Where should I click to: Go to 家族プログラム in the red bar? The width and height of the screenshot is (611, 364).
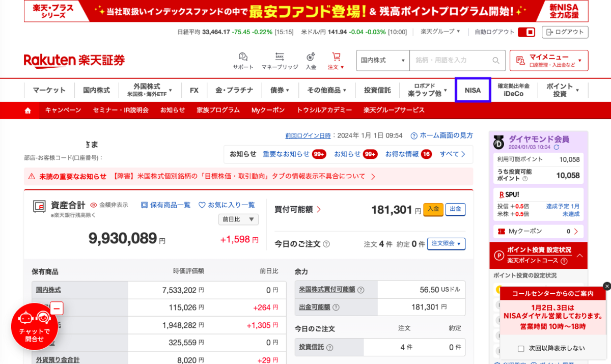tap(218, 110)
